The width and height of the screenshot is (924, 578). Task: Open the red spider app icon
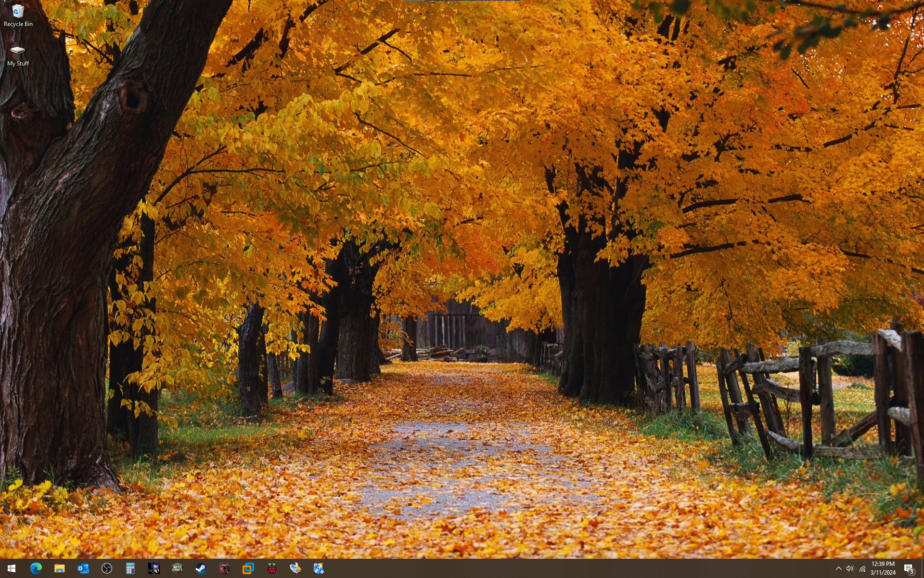tap(224, 568)
